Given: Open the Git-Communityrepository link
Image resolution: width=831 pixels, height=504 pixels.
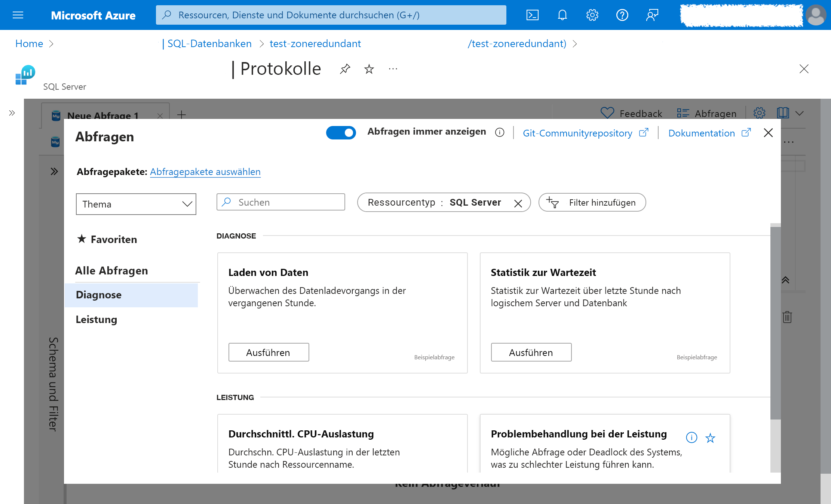Looking at the screenshot, I should 578,133.
